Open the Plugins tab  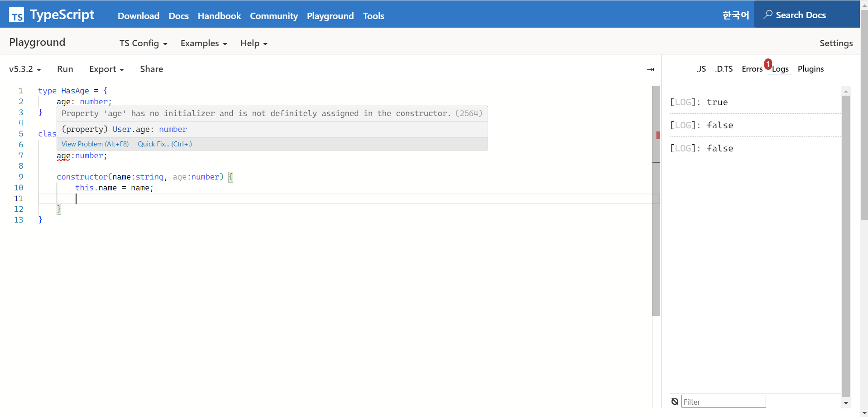click(810, 69)
